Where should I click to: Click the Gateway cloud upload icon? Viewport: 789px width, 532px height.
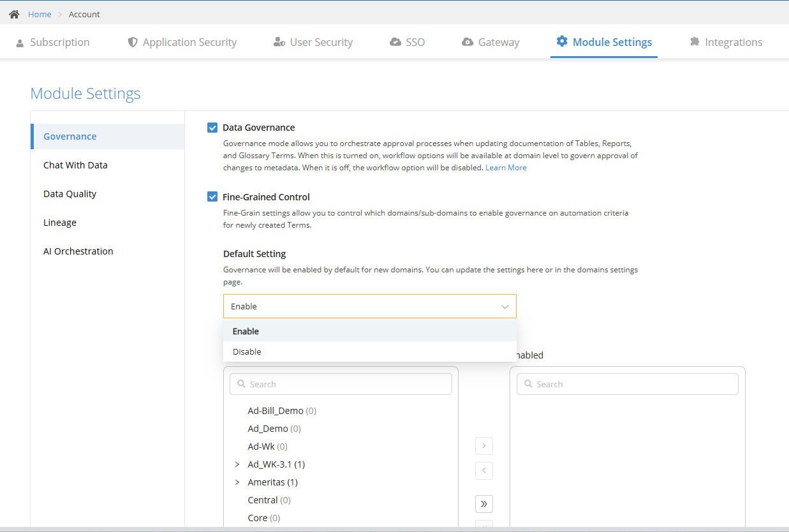click(x=468, y=42)
